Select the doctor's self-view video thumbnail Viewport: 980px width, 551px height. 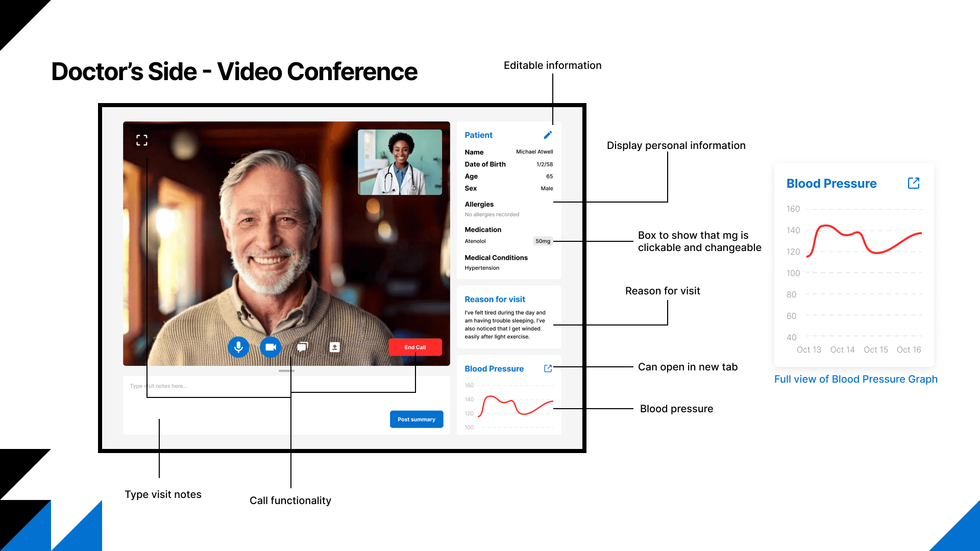pos(400,162)
